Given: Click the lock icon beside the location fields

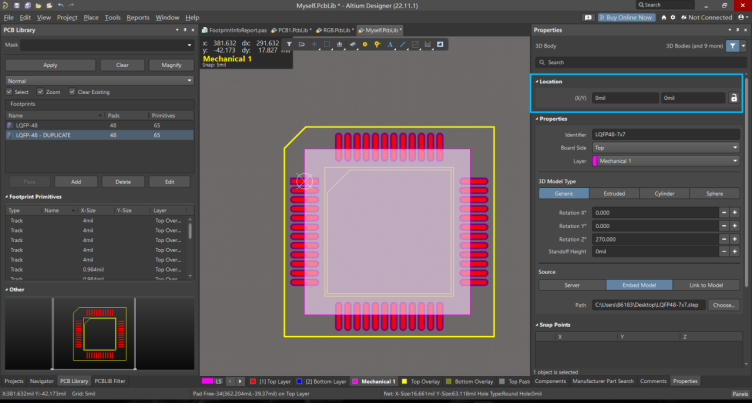Looking at the screenshot, I should [x=733, y=98].
